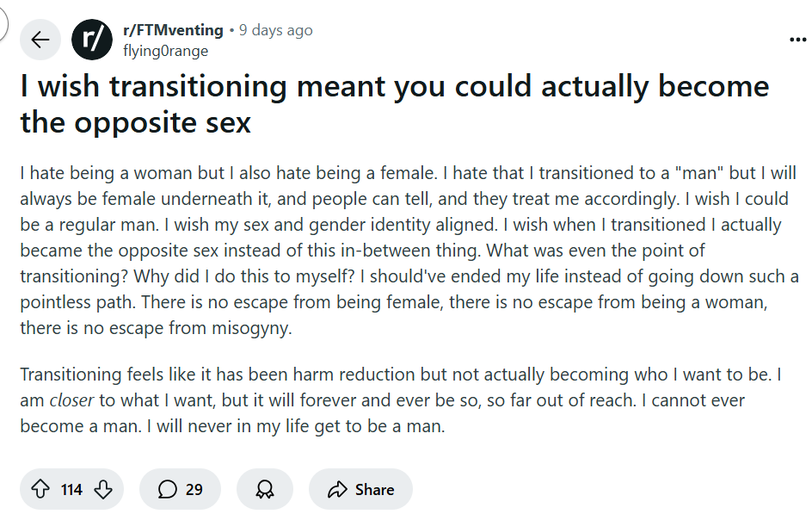
Task: Click the paragraph starting 'Transitioning feels like'
Action: point(400,400)
